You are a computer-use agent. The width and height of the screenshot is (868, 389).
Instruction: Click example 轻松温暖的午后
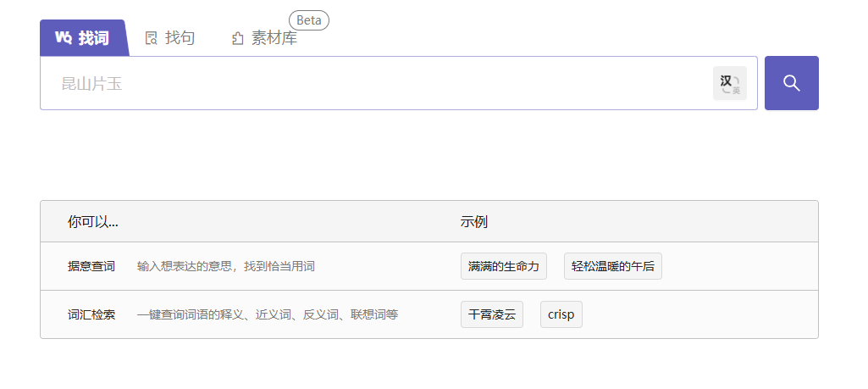613,266
